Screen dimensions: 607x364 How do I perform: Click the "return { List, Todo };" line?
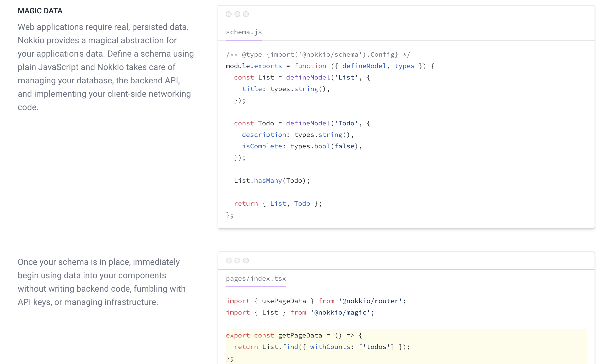[278, 203]
